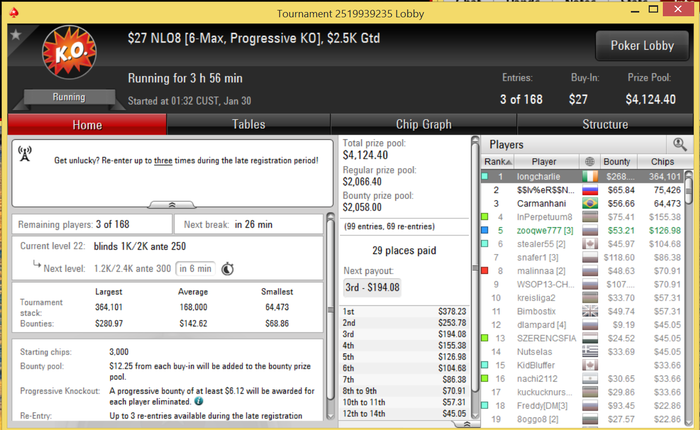This screenshot has height=430, width=700.
Task: Select player snafer1 [3]
Action: [x=582, y=257]
